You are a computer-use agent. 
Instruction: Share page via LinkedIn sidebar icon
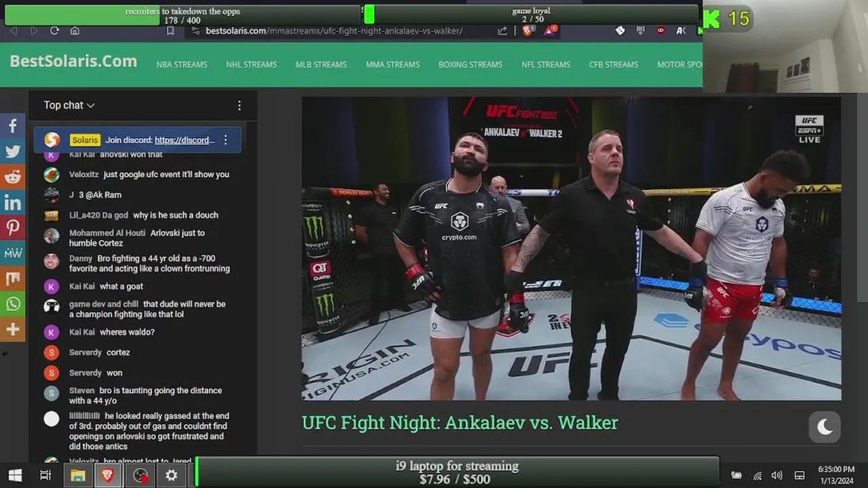pos(12,202)
